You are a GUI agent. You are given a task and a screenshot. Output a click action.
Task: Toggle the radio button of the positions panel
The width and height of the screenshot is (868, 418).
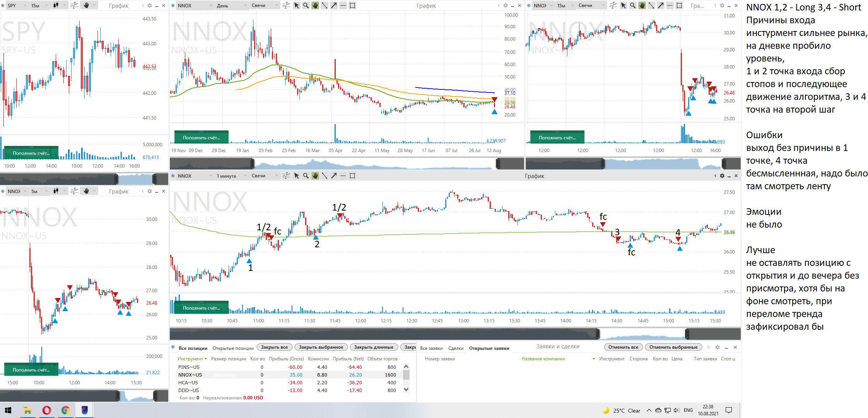click(x=173, y=348)
